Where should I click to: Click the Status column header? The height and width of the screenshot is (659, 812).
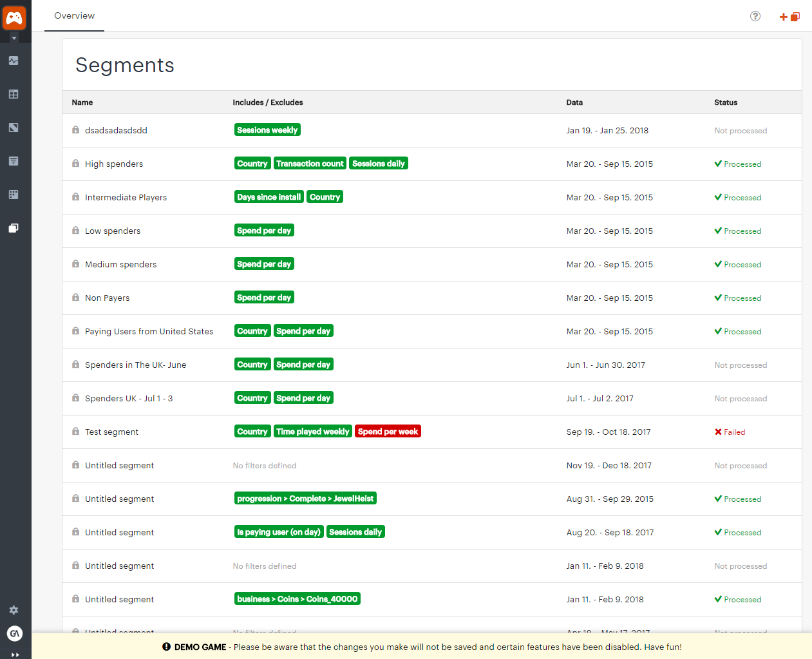(x=726, y=102)
